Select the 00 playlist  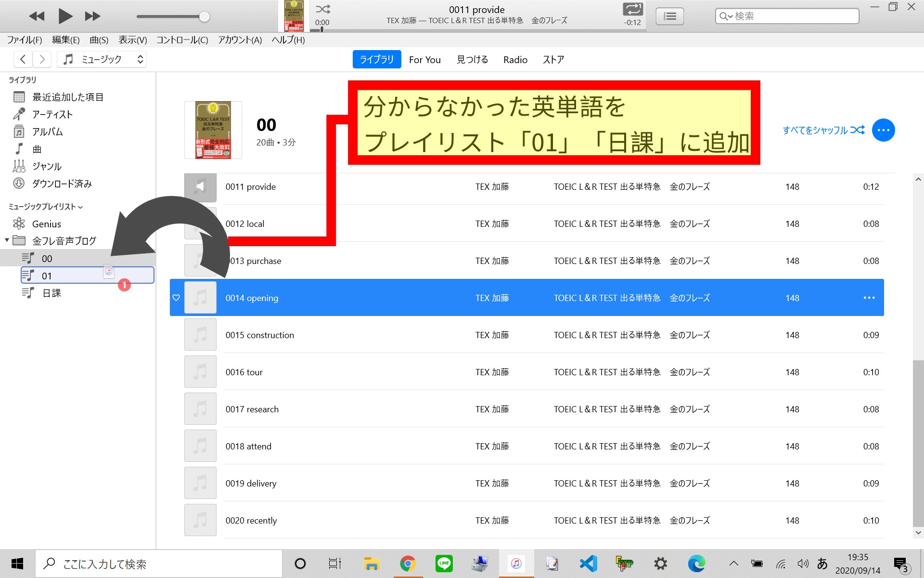tap(77, 259)
